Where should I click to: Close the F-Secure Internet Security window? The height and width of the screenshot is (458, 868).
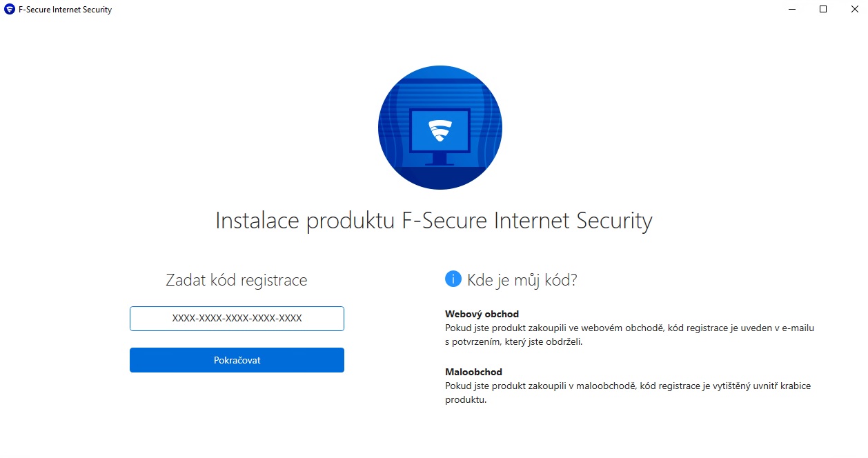(x=853, y=10)
